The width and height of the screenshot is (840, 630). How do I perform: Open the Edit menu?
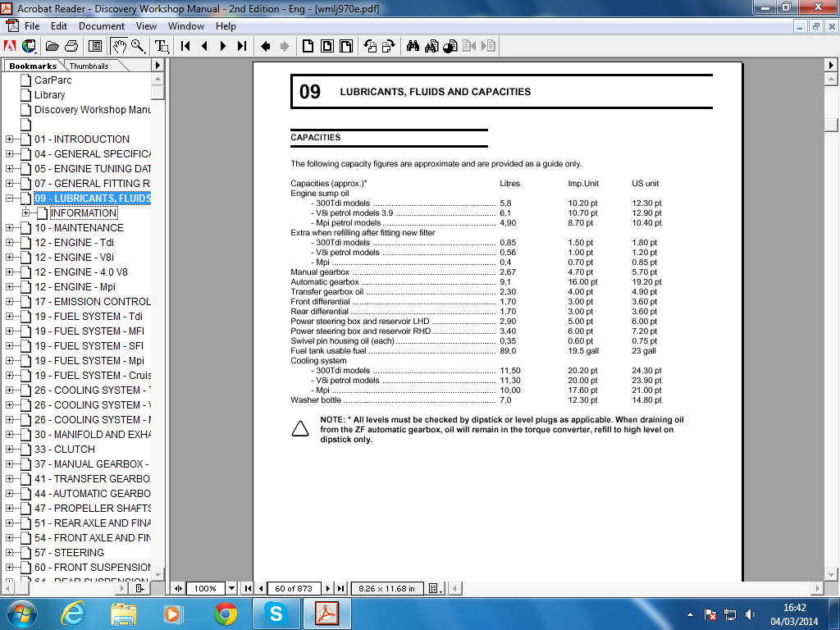59,25
